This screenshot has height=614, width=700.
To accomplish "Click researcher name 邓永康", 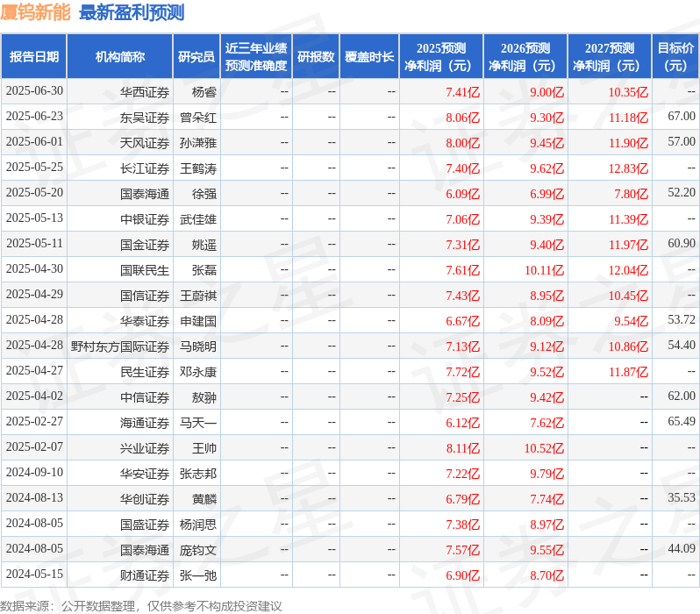I will click(198, 373).
